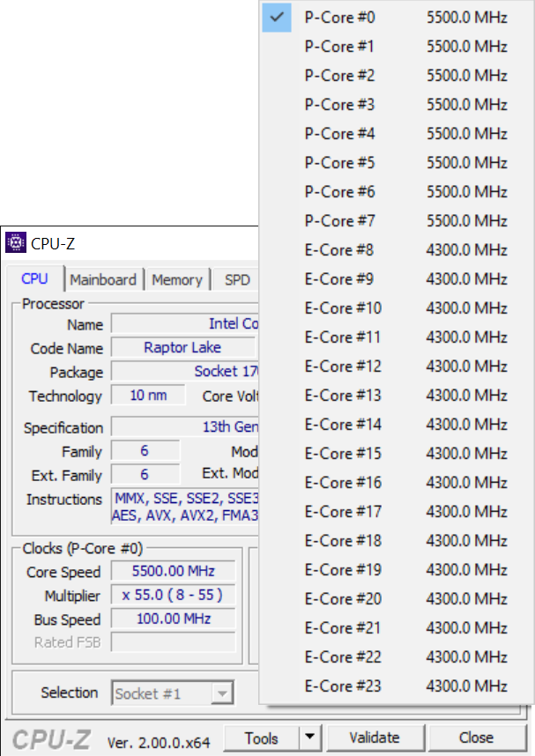Pick E-Core #10 in the popup menu
The width and height of the screenshot is (535, 756).
[x=396, y=308]
